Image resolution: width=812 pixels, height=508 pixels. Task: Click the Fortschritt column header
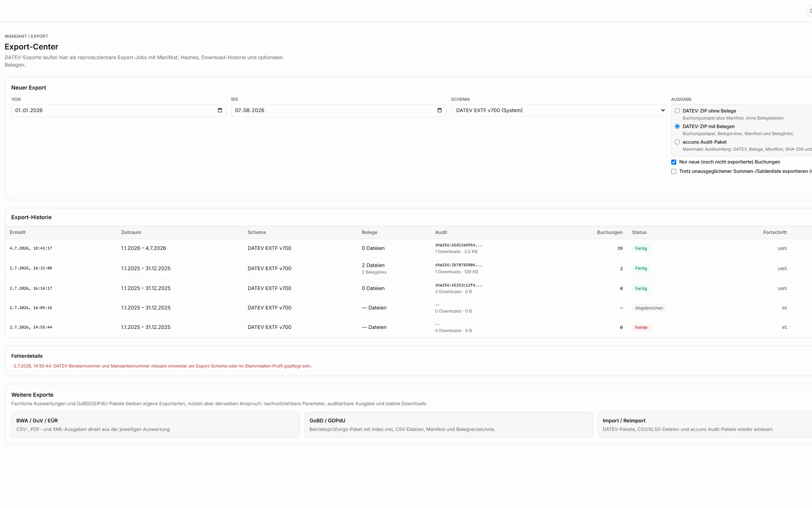click(775, 232)
